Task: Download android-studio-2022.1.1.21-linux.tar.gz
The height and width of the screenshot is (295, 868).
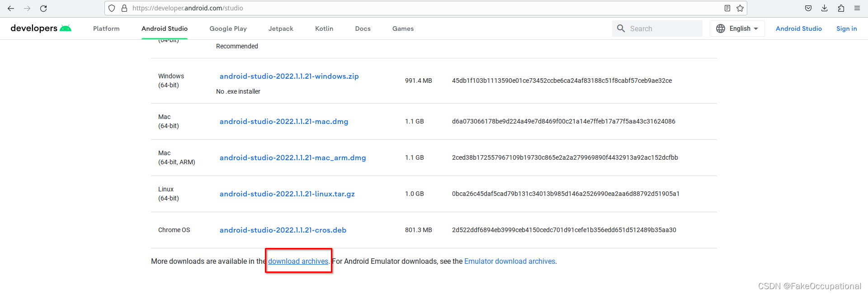Action: coord(287,194)
